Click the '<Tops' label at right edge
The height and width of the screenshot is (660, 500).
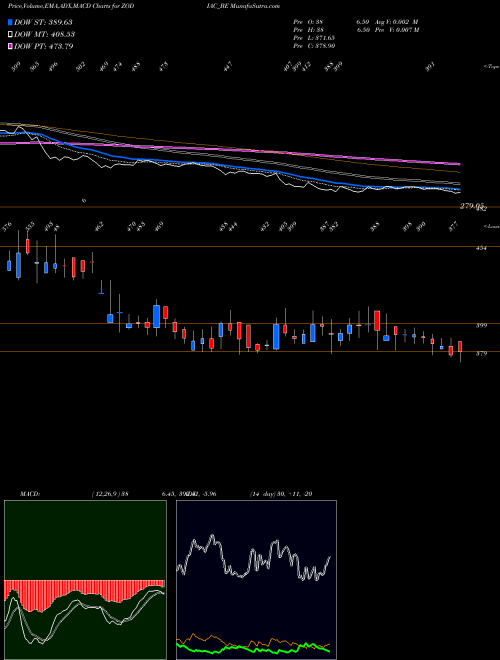(491, 67)
